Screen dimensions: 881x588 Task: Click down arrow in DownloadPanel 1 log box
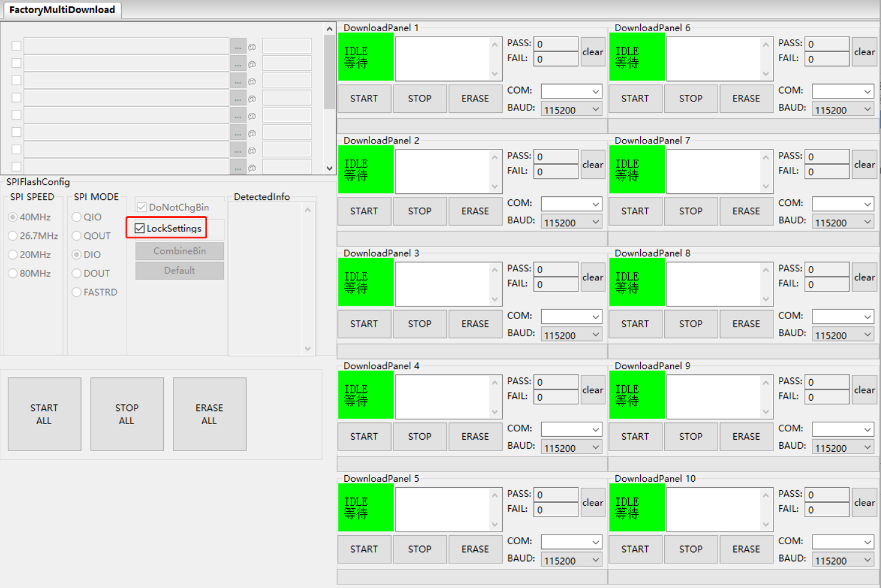pos(495,74)
